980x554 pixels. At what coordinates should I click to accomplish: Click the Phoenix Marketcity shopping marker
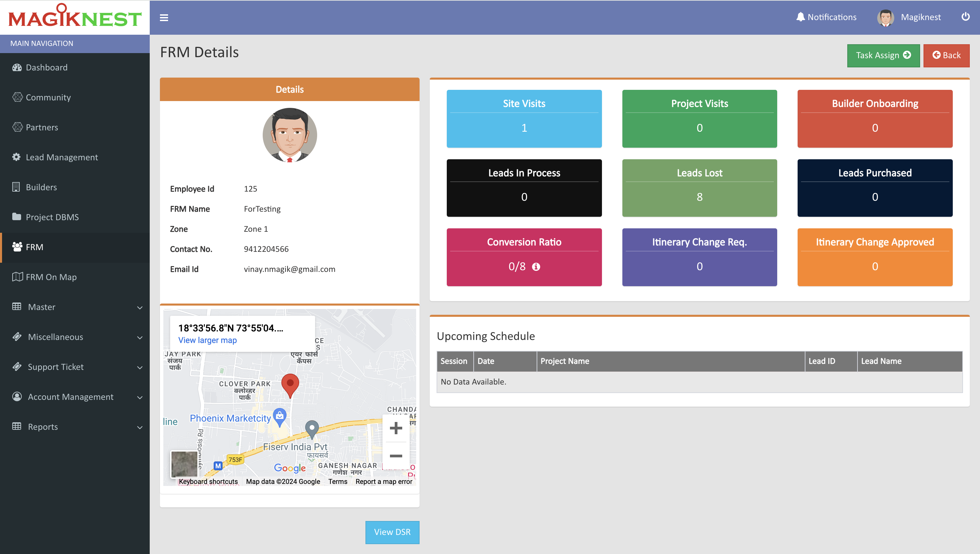tap(280, 417)
